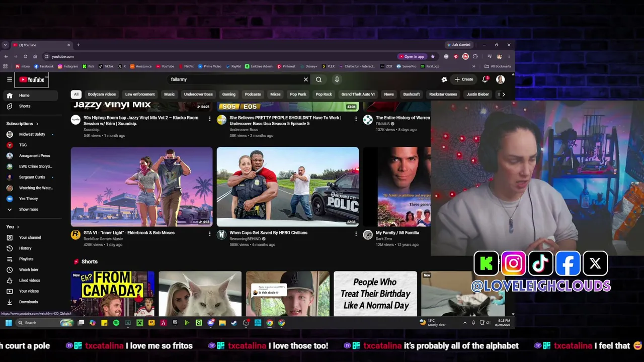Filter by Law enforcement chip

(140, 95)
